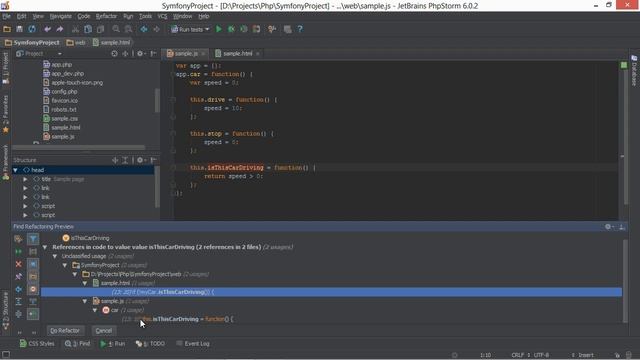Click the Find magnifier icon
Screen dimensions: 640x360
pos(116,29)
